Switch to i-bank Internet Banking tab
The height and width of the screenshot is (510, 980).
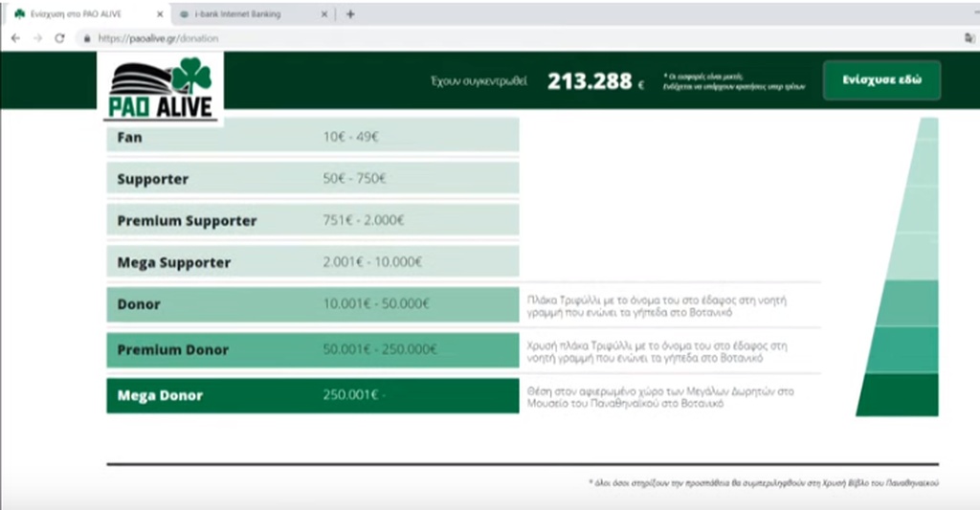[252, 13]
